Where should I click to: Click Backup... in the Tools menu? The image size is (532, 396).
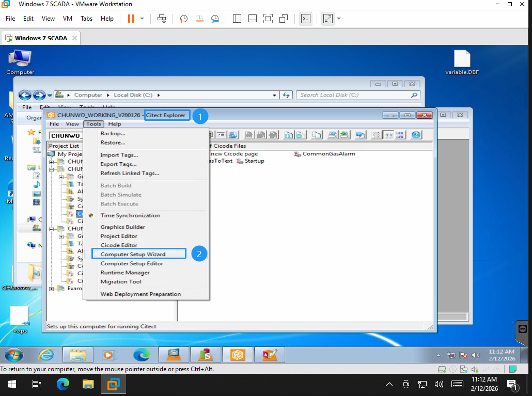(x=113, y=133)
